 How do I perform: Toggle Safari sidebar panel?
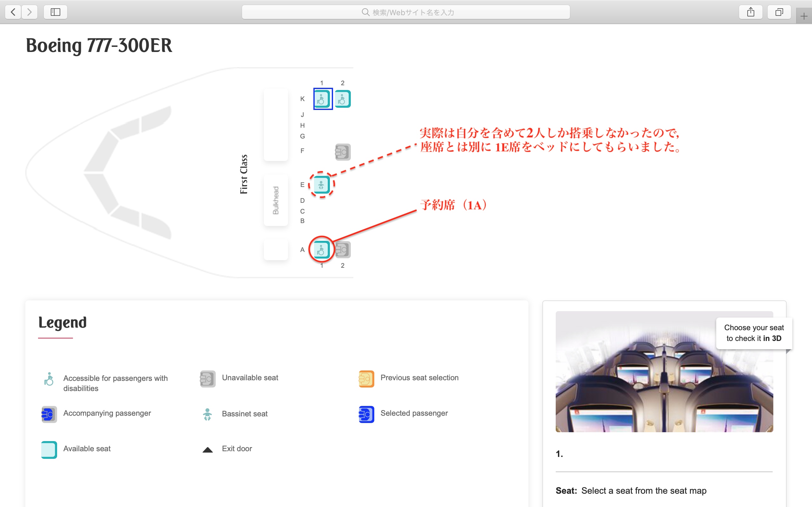(x=56, y=12)
